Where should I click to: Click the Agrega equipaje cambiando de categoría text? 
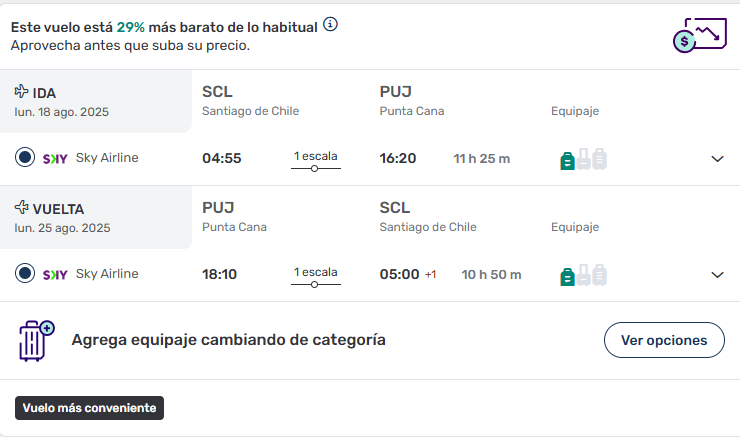pyautogui.click(x=228, y=340)
